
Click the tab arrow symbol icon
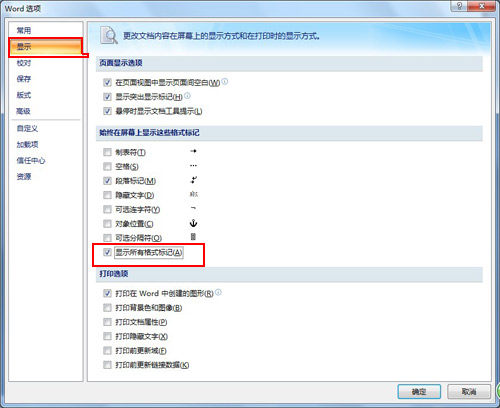pyautogui.click(x=193, y=151)
